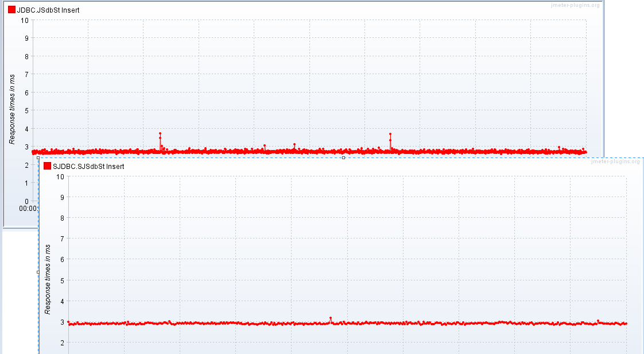Click the SJDBC graph's Response times axis title
Image resolution: width=644 pixels, height=354 pixels.
pyautogui.click(x=48, y=279)
